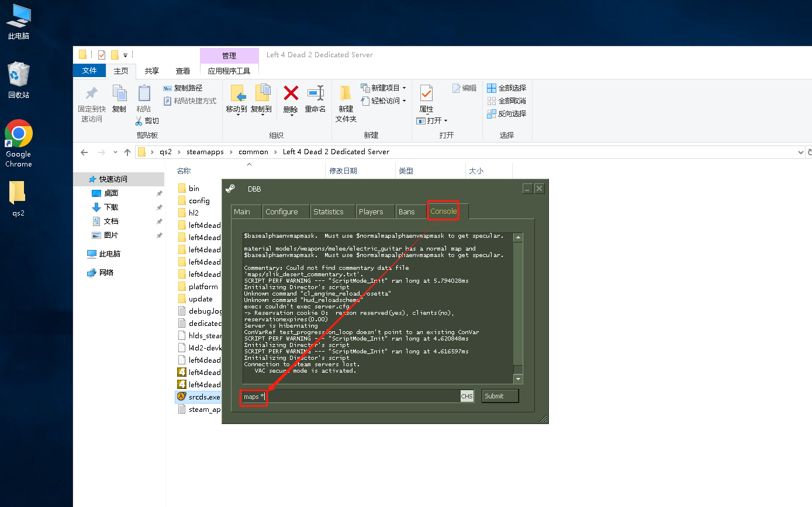The width and height of the screenshot is (812, 507).
Task: Click the Manage contextual tab
Action: coord(229,56)
